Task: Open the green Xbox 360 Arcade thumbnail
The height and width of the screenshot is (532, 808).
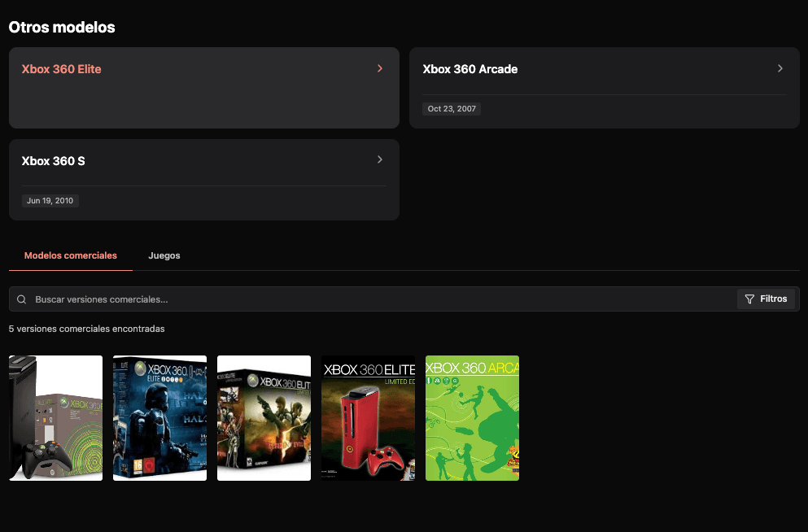Action: 472,418
